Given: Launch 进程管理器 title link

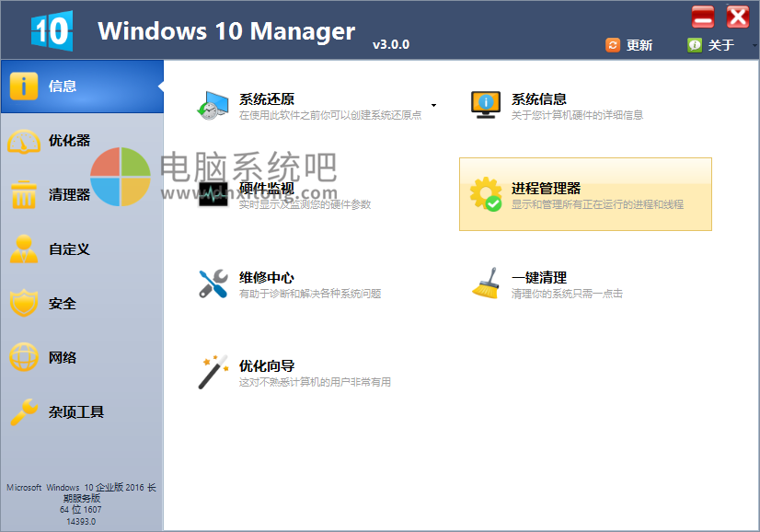Looking at the screenshot, I should tap(546, 188).
